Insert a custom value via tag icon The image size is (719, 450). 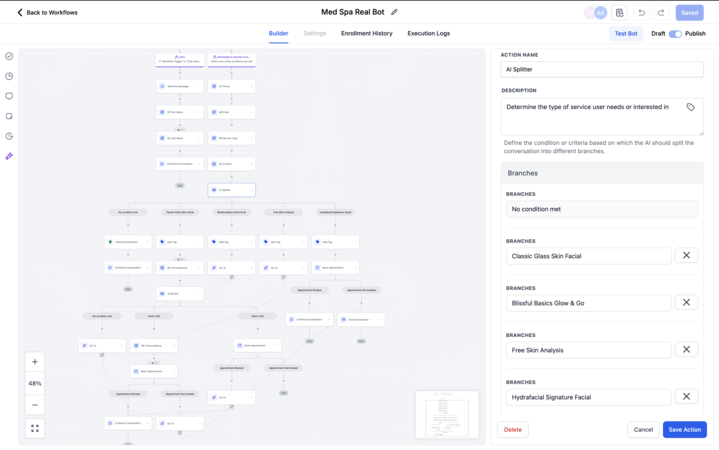click(x=690, y=107)
